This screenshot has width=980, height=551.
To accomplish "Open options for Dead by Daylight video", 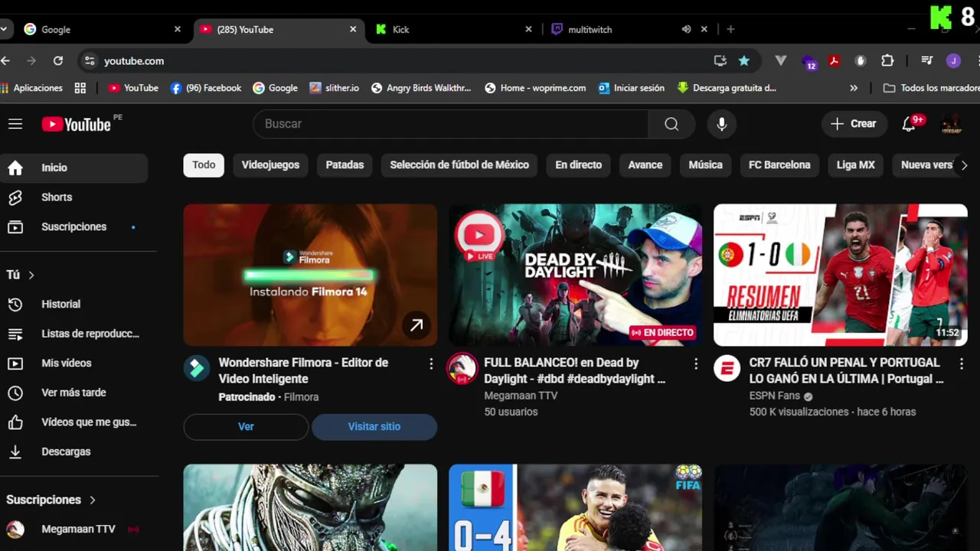I will 696,364.
